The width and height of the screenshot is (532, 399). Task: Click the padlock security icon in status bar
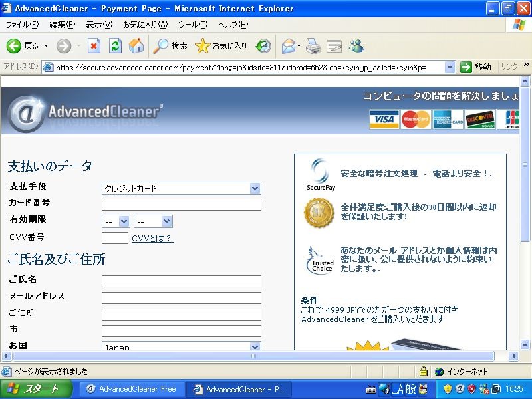423,371
